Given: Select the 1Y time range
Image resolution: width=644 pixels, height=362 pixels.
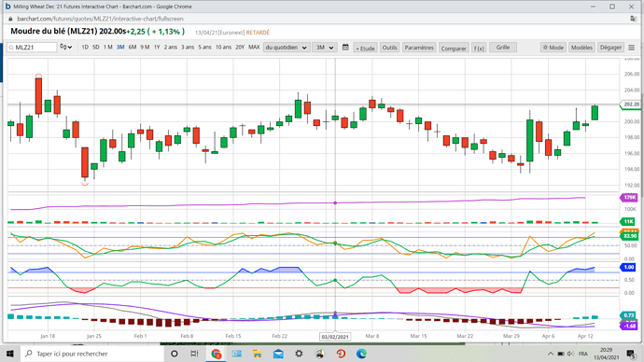Looking at the screenshot, I should pyautogui.click(x=157, y=48).
